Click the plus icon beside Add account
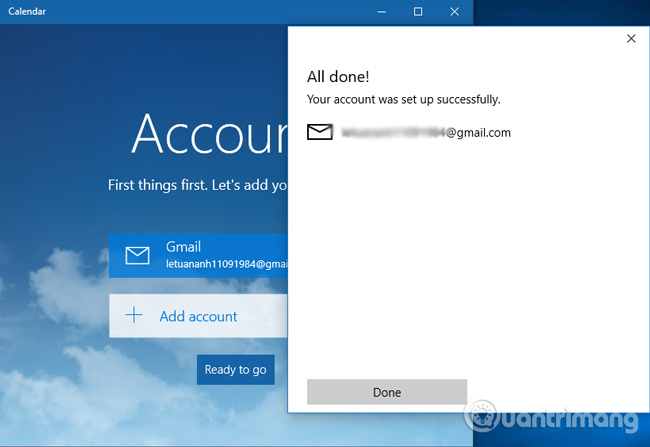The height and width of the screenshot is (447, 650). pyautogui.click(x=134, y=315)
